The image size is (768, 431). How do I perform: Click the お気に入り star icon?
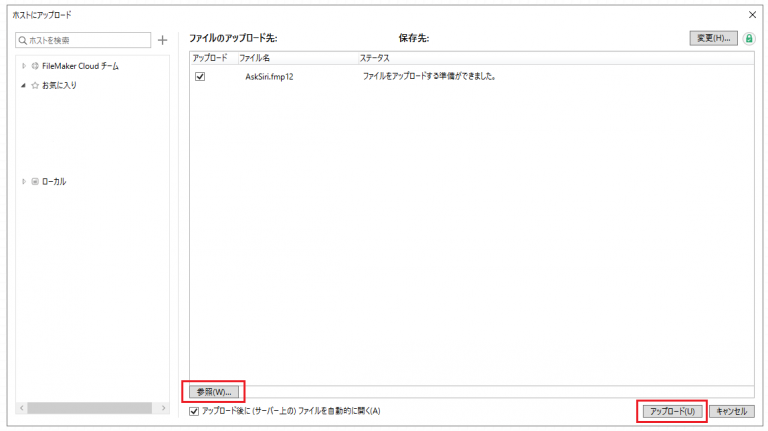[35, 85]
